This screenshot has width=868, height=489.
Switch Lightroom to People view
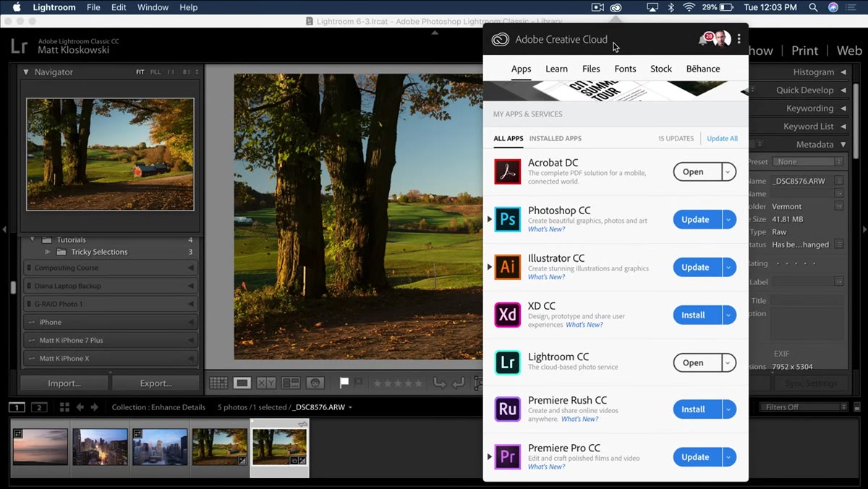click(315, 383)
